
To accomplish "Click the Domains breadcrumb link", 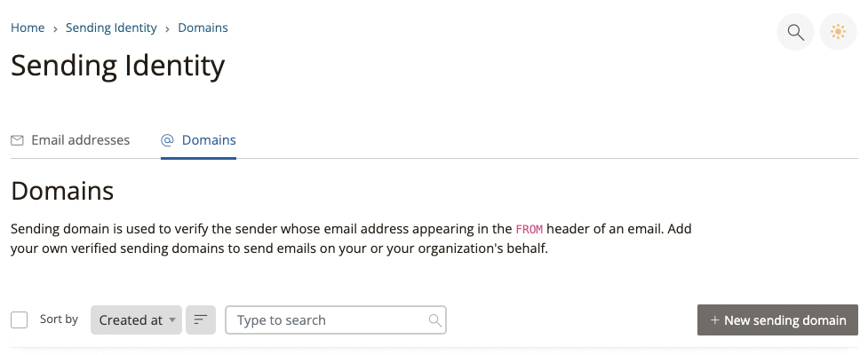I will pos(203,28).
